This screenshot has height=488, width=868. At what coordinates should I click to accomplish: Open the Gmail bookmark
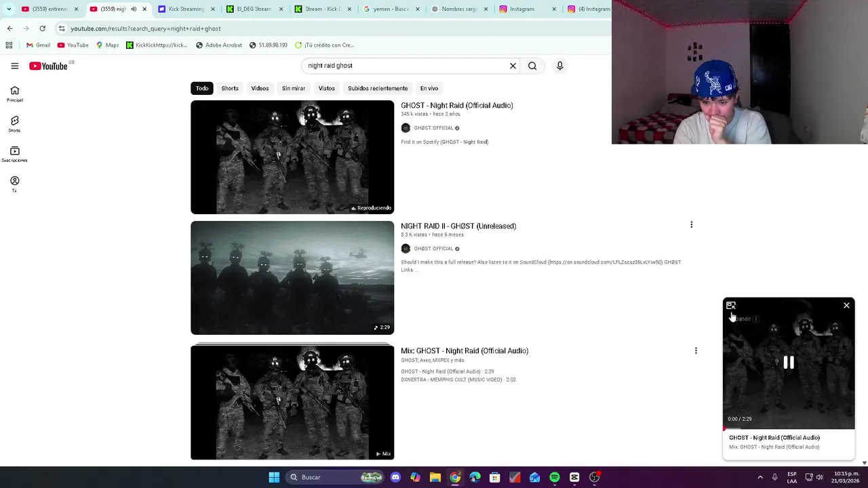click(x=38, y=45)
